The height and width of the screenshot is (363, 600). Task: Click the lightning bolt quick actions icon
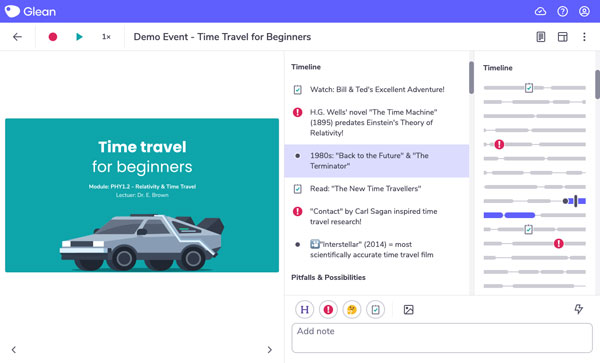pyautogui.click(x=579, y=309)
